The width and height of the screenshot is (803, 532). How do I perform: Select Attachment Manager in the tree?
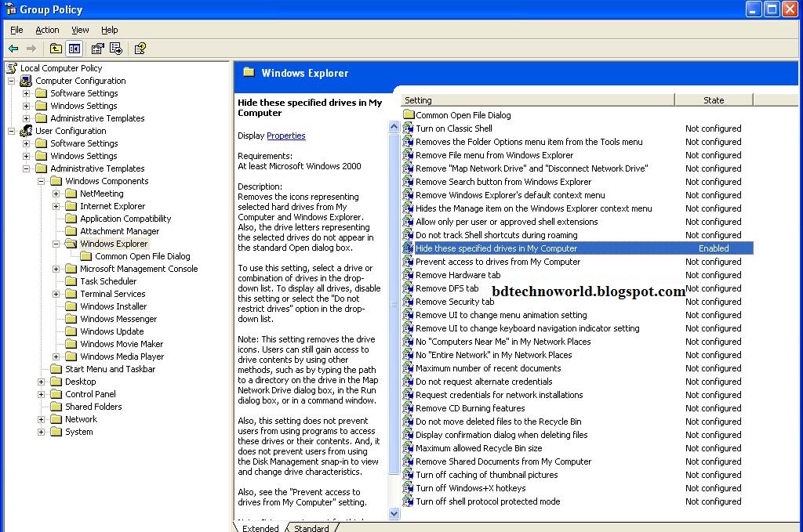click(119, 231)
